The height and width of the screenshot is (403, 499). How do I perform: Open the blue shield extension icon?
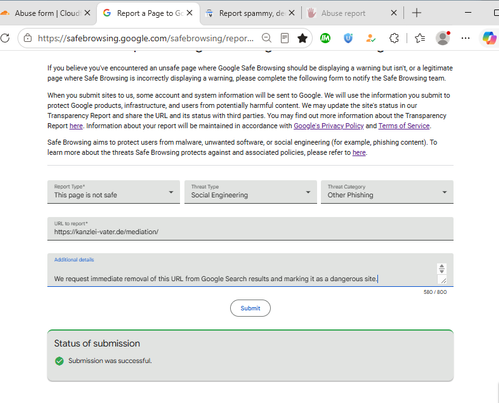point(348,38)
